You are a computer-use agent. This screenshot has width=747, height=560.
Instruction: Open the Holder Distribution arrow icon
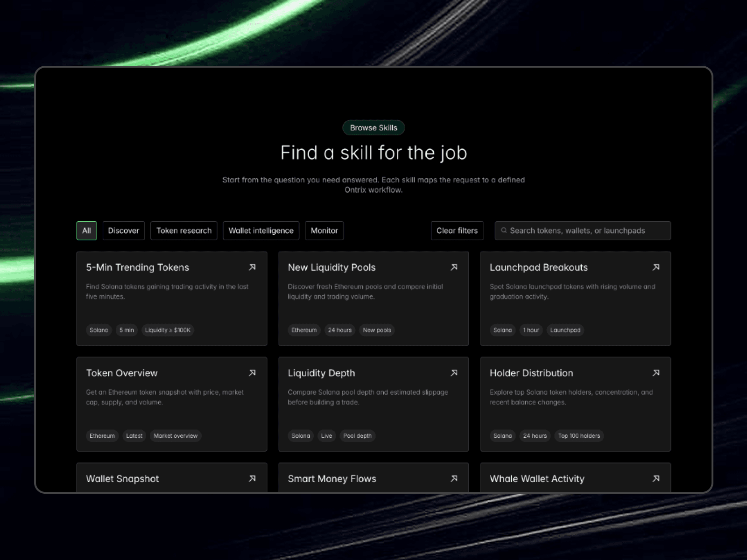click(x=656, y=373)
